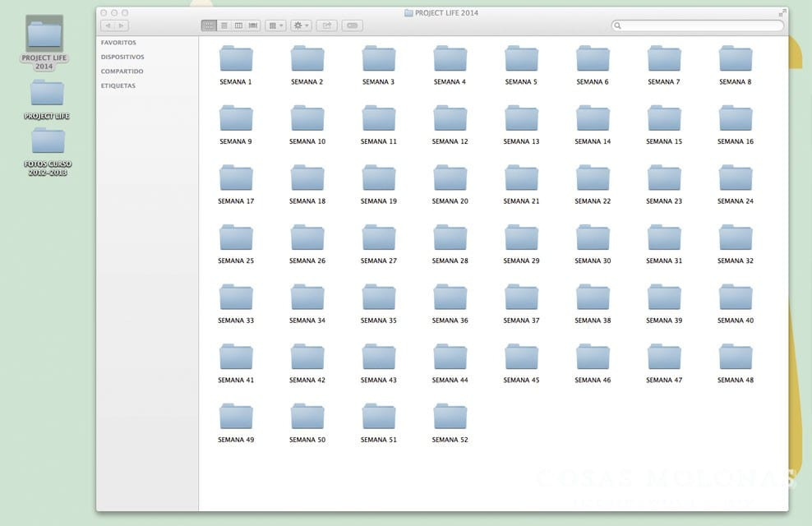Click the SEMANA 29 folder name label
Image resolution: width=812 pixels, height=526 pixels.
[x=522, y=261]
